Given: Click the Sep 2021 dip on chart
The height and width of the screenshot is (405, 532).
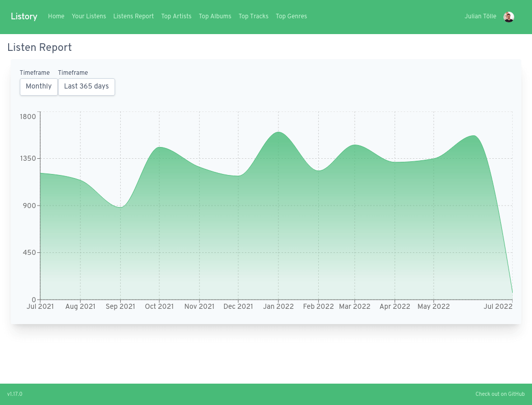Looking at the screenshot, I should coord(120,207).
